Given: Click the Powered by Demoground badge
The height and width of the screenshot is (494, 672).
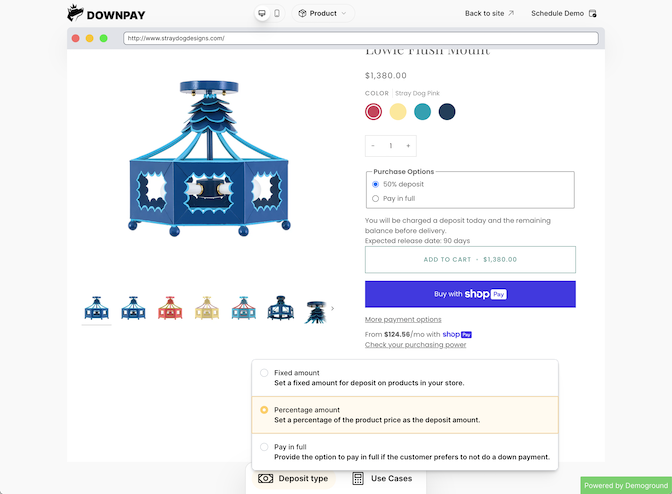Looking at the screenshot, I should click(x=626, y=485).
